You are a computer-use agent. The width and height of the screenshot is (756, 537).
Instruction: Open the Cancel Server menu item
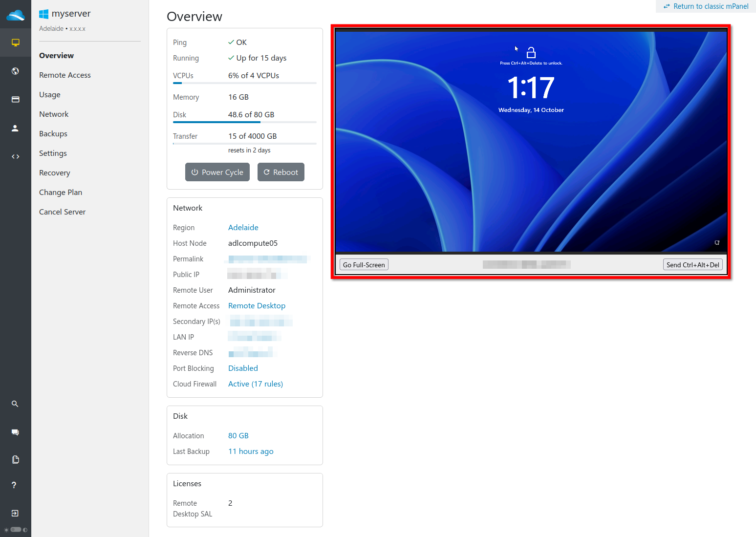tap(62, 212)
